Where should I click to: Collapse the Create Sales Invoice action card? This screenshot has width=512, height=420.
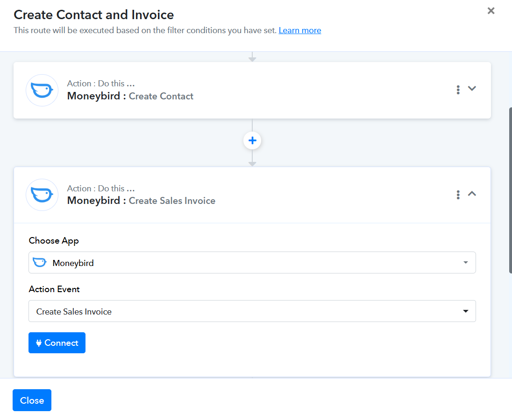472,194
